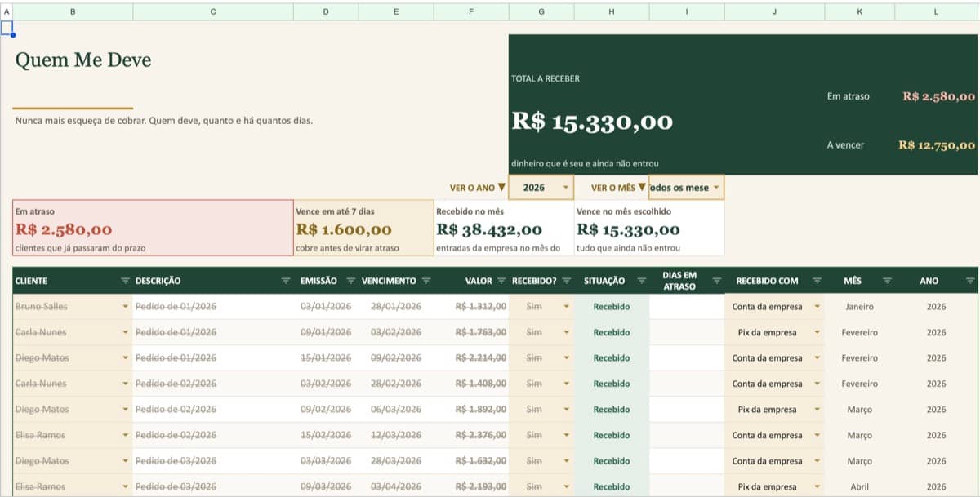Click the total amount R$ 15.330,00 in dark panel
980x497 pixels.
tap(592, 122)
